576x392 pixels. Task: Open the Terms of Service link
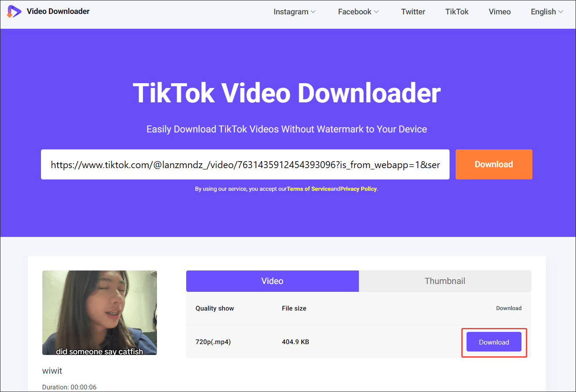308,189
